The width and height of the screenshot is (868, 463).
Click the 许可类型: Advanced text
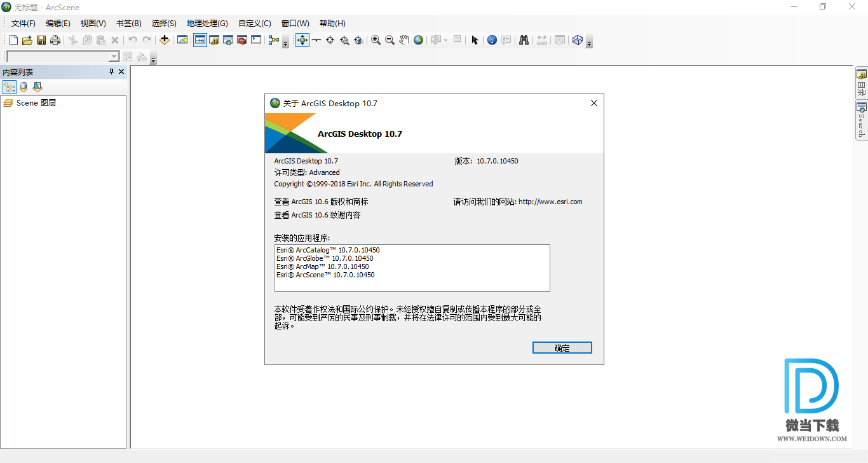pos(307,172)
